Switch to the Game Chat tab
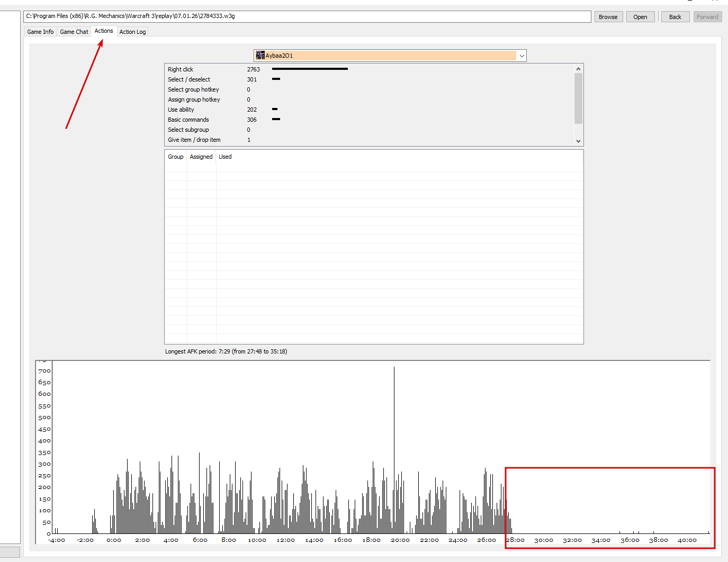 pyautogui.click(x=74, y=32)
